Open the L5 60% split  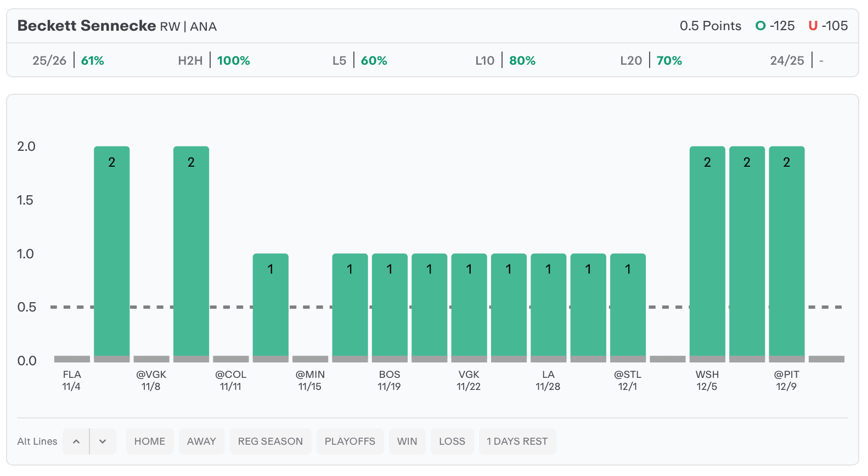[x=359, y=60]
